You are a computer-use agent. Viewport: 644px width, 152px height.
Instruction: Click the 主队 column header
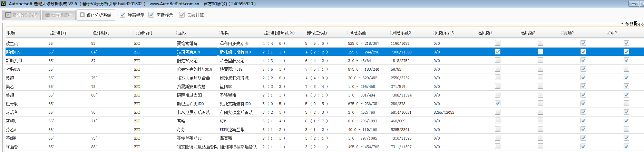click(x=182, y=33)
